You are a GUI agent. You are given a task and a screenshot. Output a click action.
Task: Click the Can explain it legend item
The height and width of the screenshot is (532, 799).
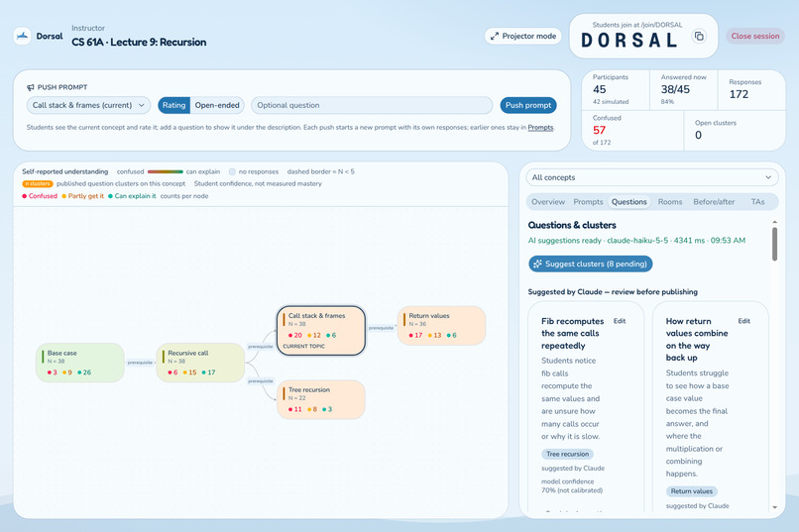[132, 196]
